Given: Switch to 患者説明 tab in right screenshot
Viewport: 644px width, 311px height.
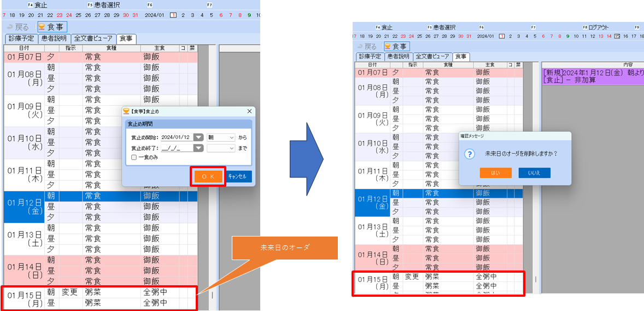Looking at the screenshot, I should click(398, 57).
